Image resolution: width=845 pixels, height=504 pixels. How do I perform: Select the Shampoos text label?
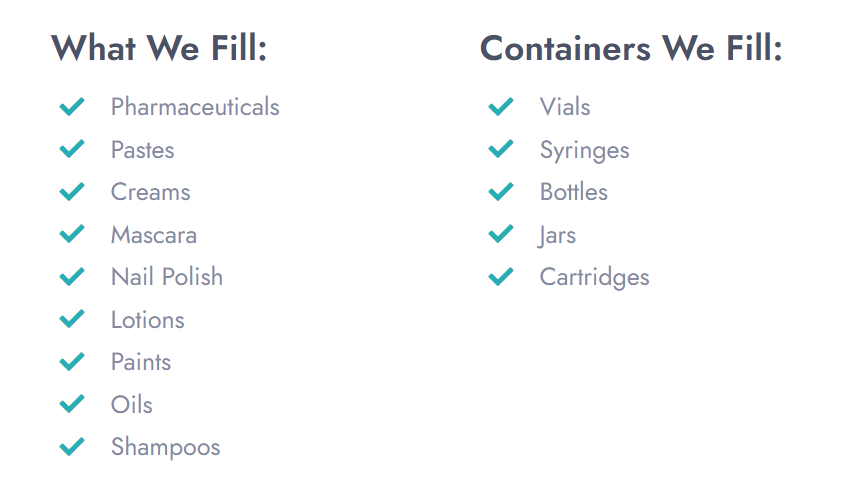pos(165,448)
